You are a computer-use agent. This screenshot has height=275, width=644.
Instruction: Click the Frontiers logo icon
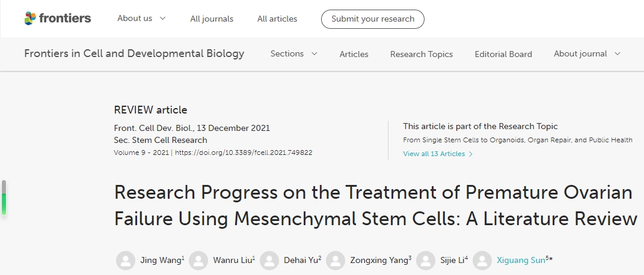[30, 19]
